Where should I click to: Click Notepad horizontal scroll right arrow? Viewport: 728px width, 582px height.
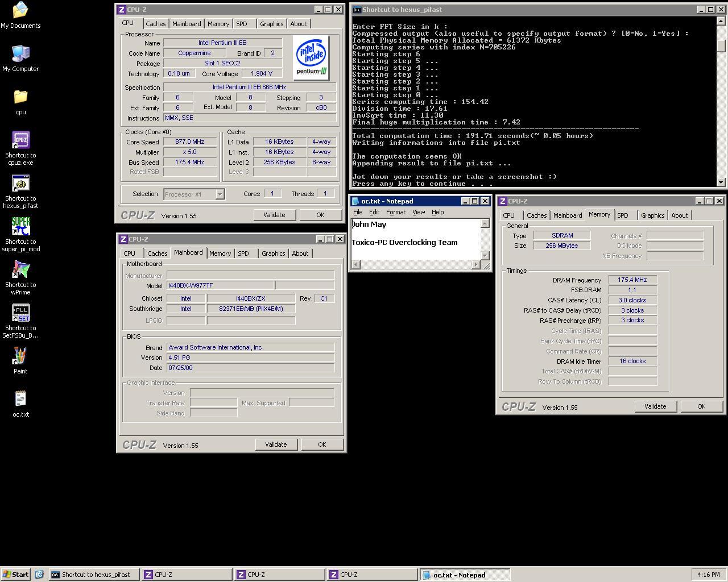(x=476, y=264)
